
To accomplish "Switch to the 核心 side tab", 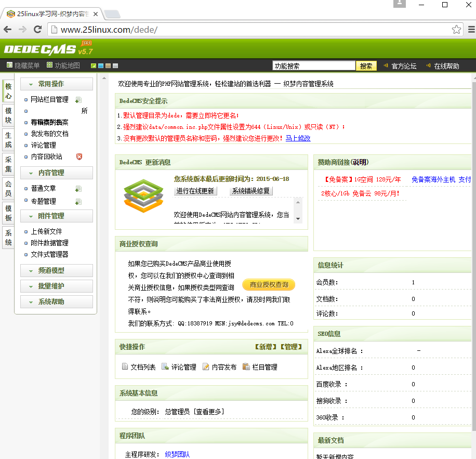I will point(8,91).
